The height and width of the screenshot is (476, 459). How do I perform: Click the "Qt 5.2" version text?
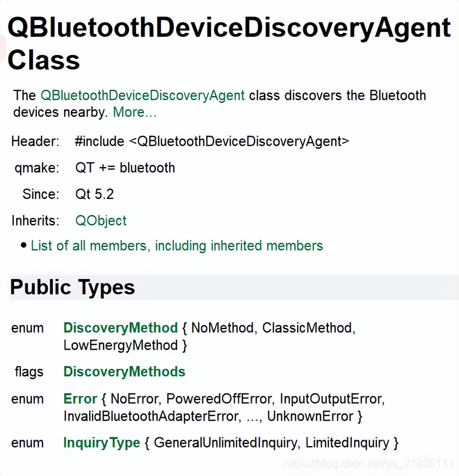[95, 194]
